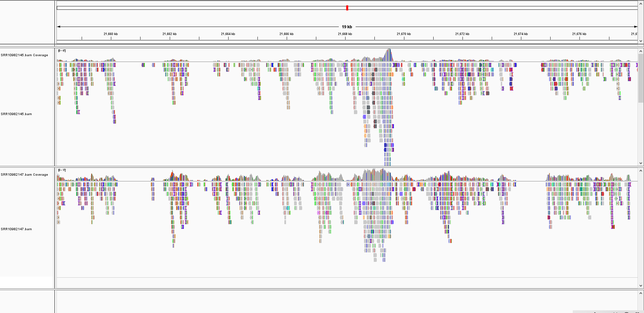The image size is (644, 313).
Task: Select the SRR10982147.bam Coverage track label
Action: tap(25, 174)
